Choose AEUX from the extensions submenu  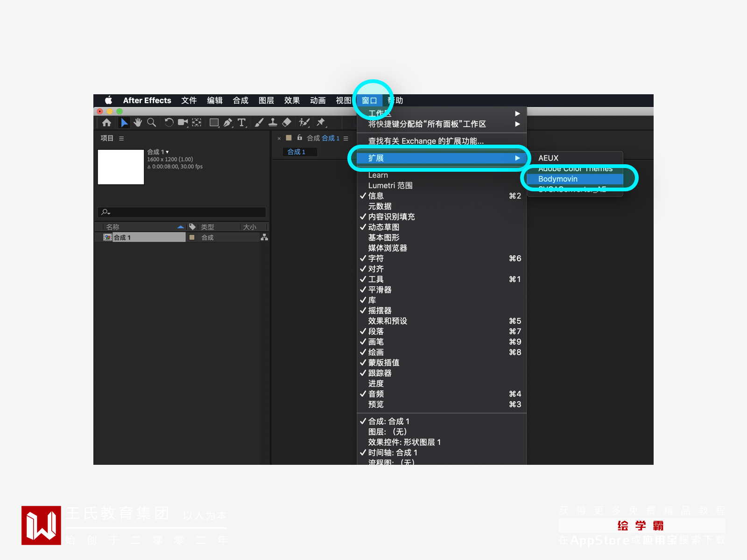[x=575, y=158]
